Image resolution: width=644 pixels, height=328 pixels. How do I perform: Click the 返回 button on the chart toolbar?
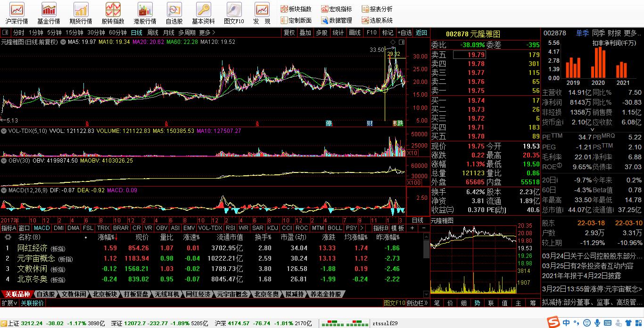[x=421, y=33]
